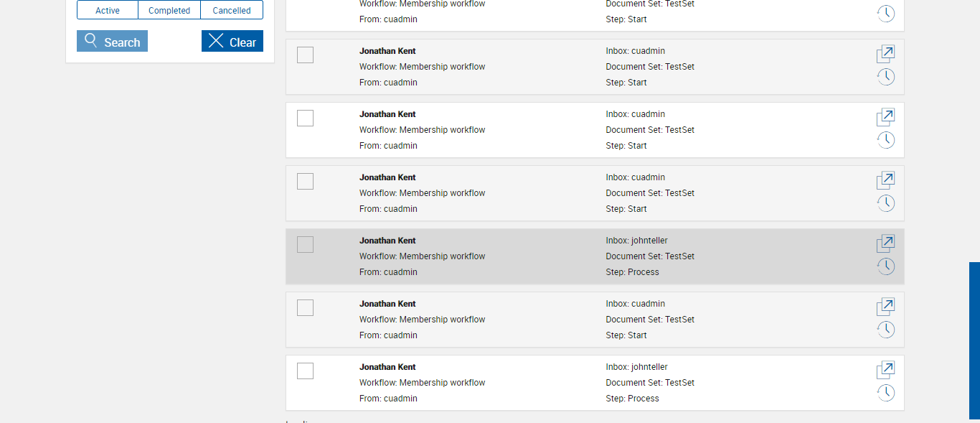Click the Clear button
The height and width of the screenshot is (423, 980).
tap(232, 42)
